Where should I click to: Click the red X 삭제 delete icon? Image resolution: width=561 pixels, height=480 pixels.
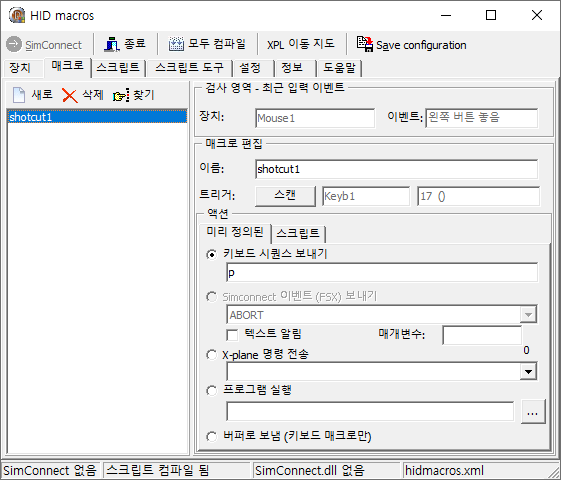(x=69, y=95)
